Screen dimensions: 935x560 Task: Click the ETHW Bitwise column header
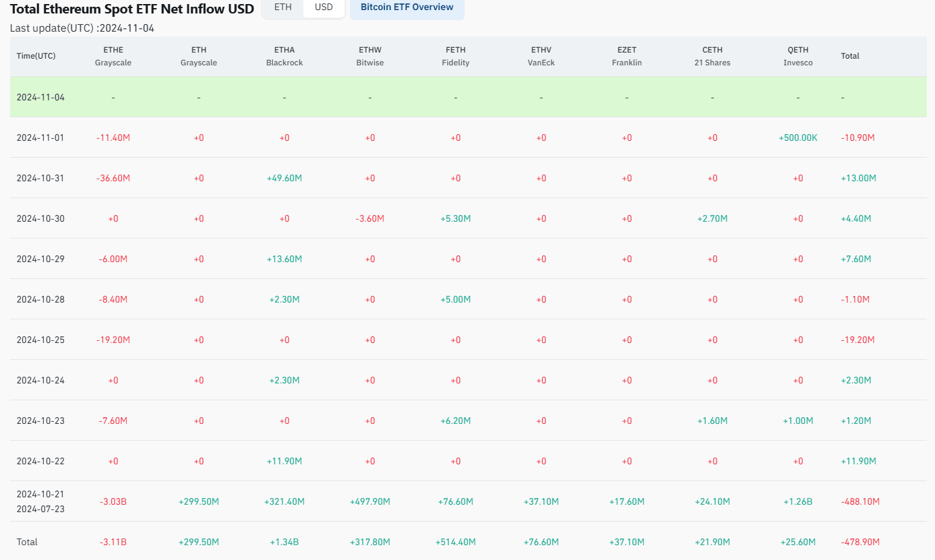[369, 56]
